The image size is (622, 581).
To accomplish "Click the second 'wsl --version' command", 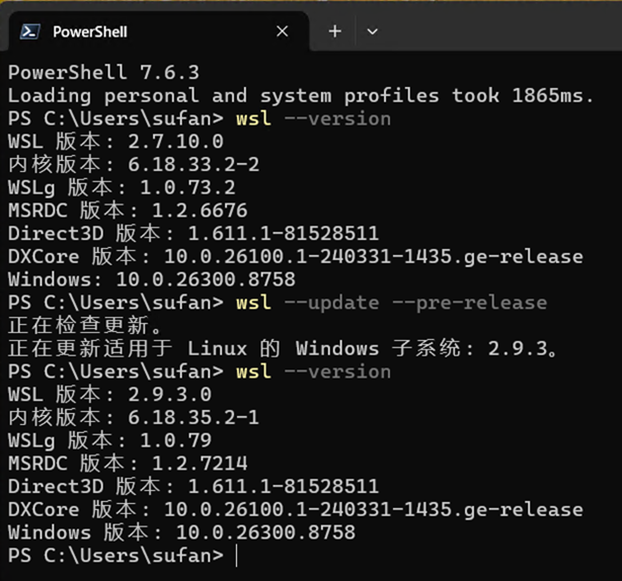I will (x=313, y=372).
